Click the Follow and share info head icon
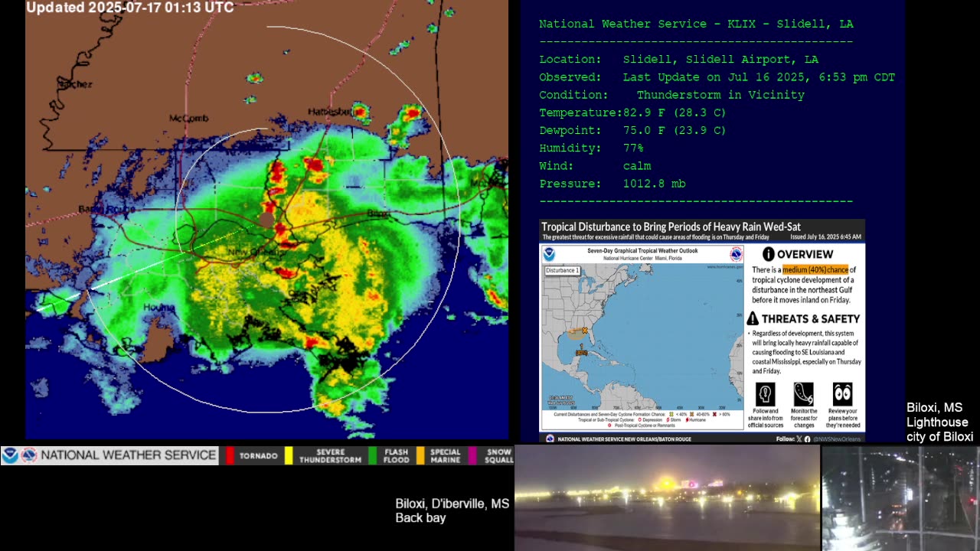Image resolution: width=980 pixels, height=551 pixels. point(765,394)
